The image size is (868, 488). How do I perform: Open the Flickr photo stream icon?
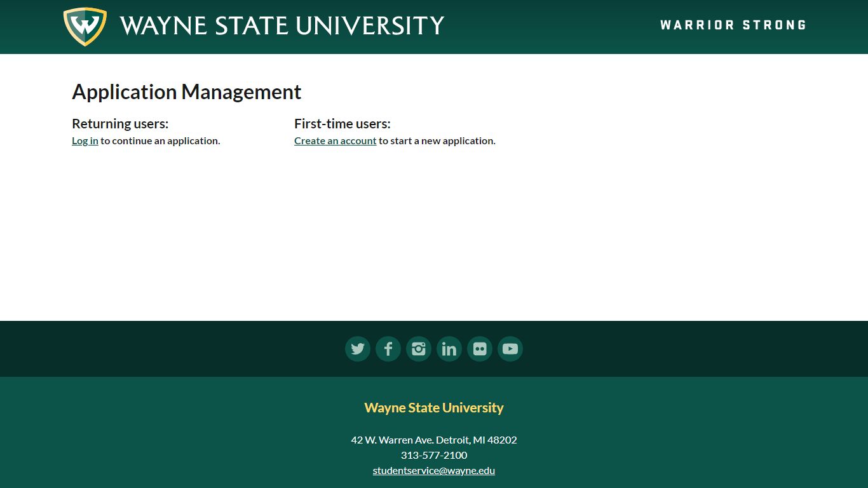tap(479, 348)
